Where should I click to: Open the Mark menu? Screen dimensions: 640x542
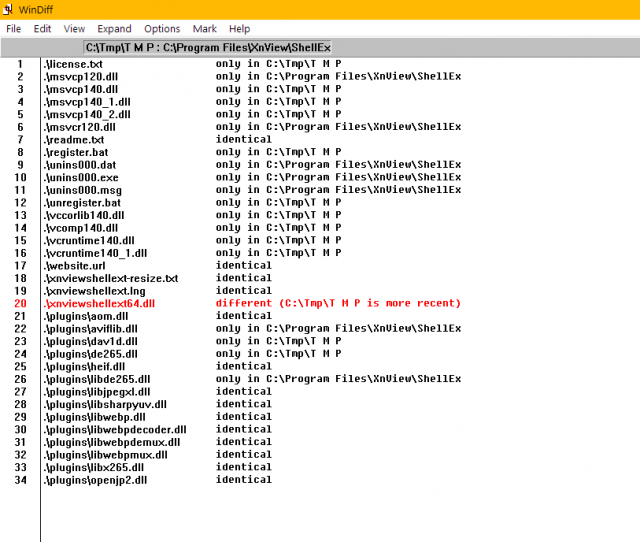point(204,29)
